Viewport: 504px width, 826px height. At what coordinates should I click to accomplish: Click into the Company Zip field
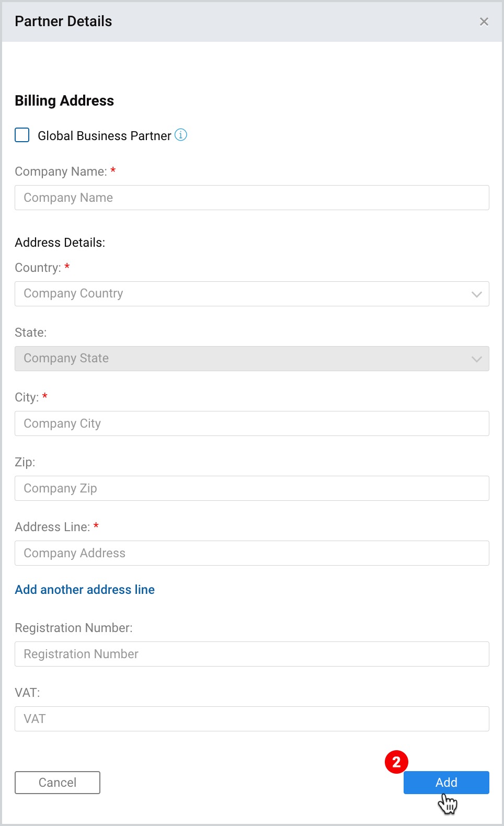(252, 488)
